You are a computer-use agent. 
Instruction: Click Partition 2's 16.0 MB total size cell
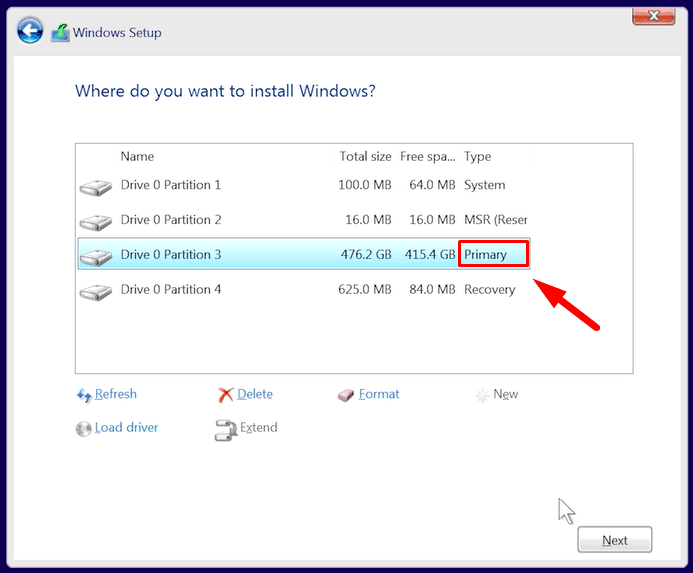368,220
